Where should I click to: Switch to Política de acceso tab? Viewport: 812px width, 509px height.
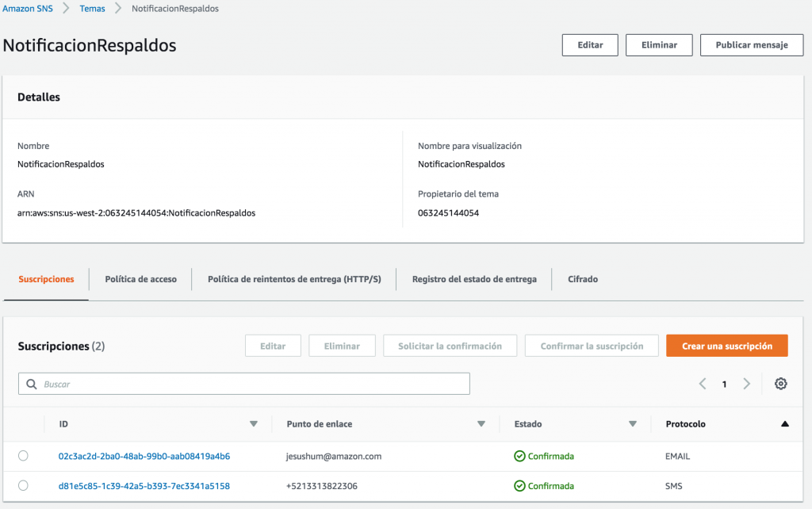[140, 279]
